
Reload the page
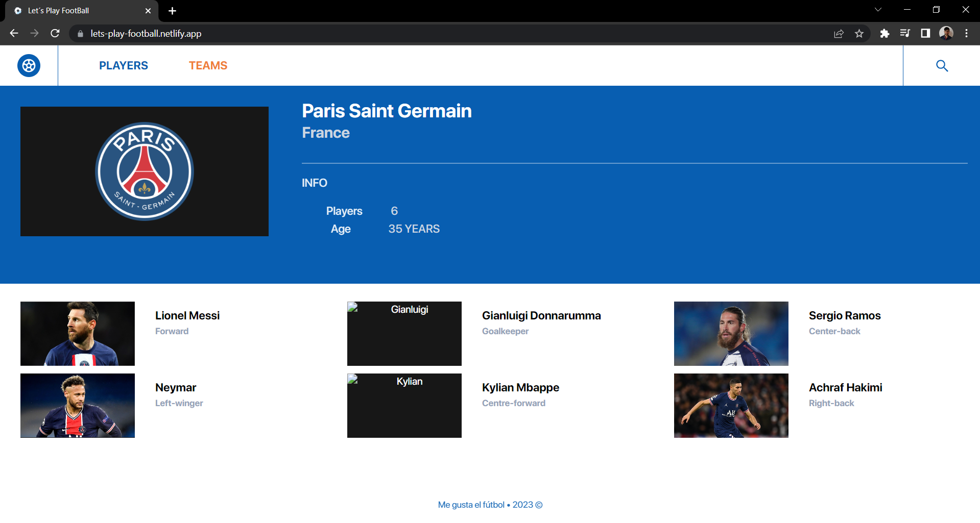click(x=55, y=33)
